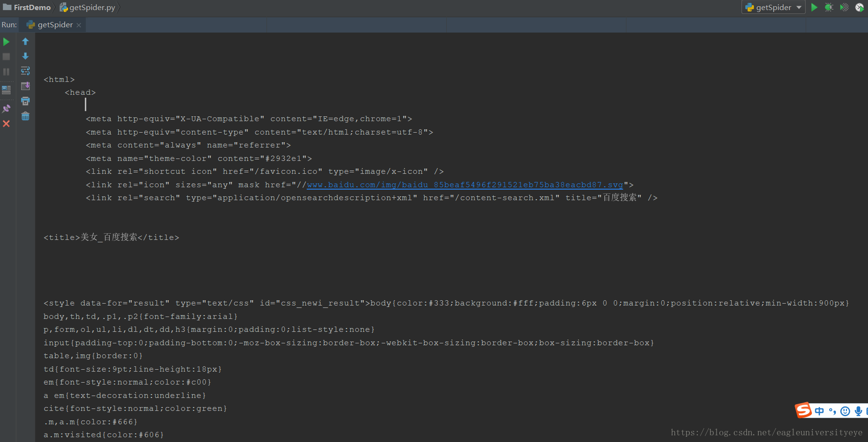868x442 pixels.
Task: Click the <head> line in console output
Action: (x=80, y=92)
